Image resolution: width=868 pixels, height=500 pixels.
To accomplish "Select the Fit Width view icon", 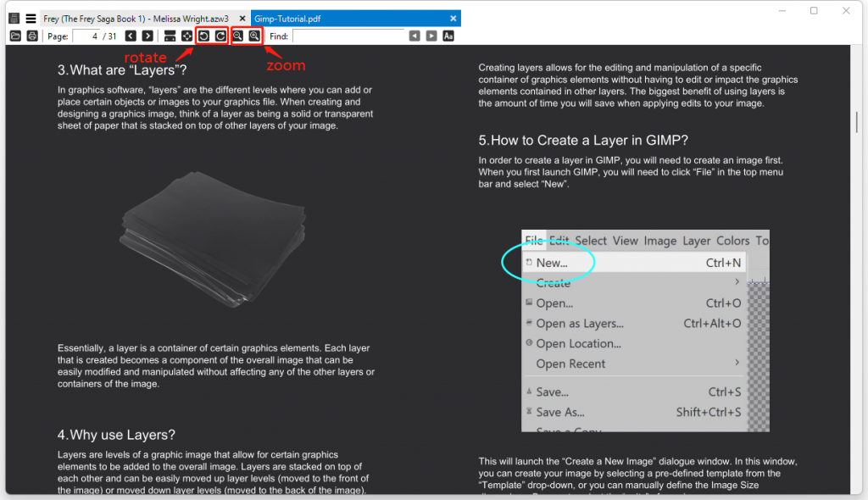I will 170,36.
